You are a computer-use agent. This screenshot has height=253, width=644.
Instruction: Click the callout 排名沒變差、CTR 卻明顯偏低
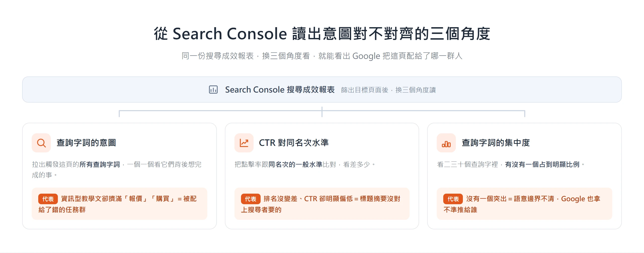(x=308, y=199)
